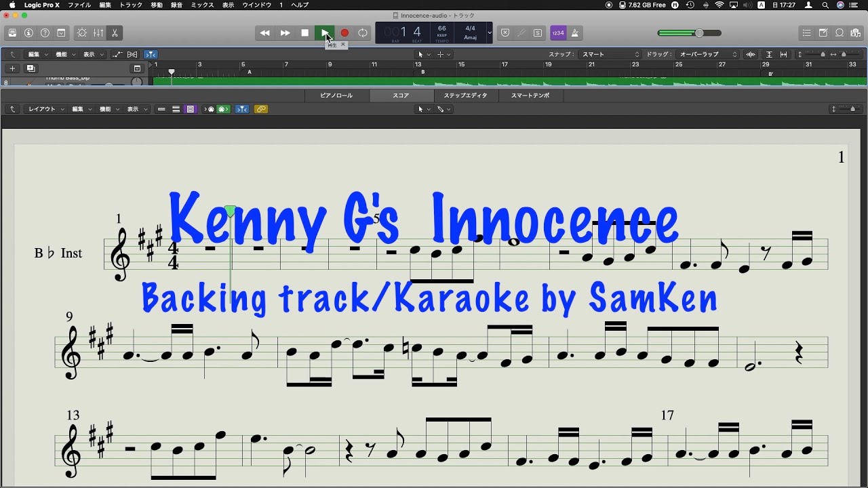This screenshot has height=488, width=868.
Task: Open tracks area 機能 menu
Action: [x=65, y=54]
